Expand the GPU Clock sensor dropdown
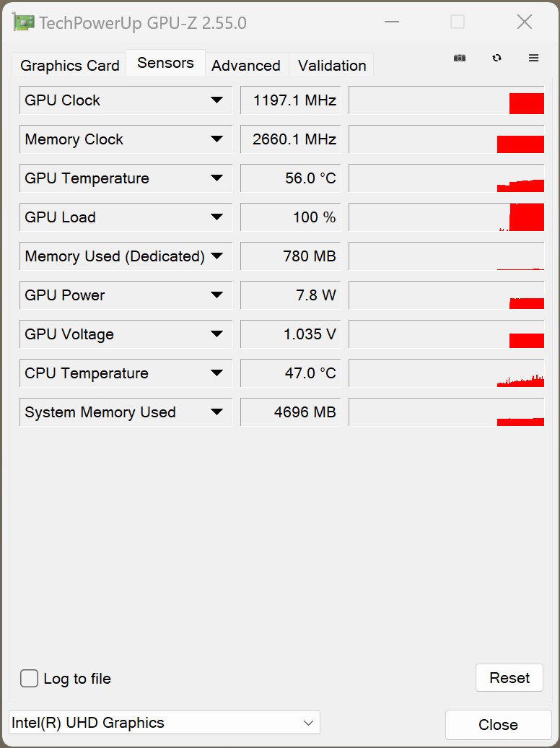The image size is (560, 748). pos(216,100)
